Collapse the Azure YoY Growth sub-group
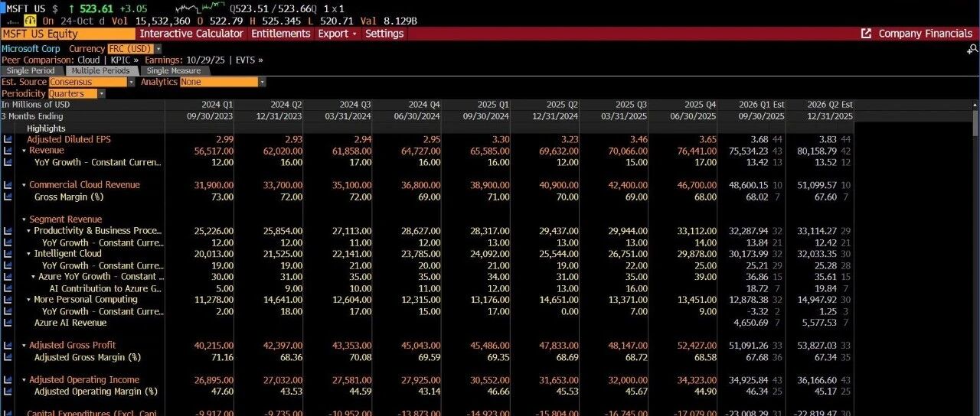Image resolution: width=980 pixels, height=416 pixels. [x=34, y=277]
